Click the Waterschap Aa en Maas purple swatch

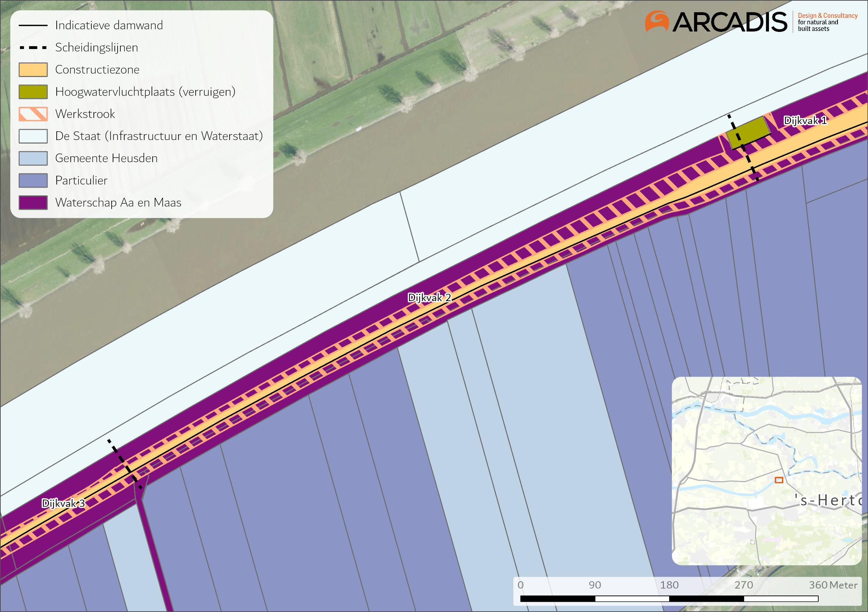click(33, 202)
